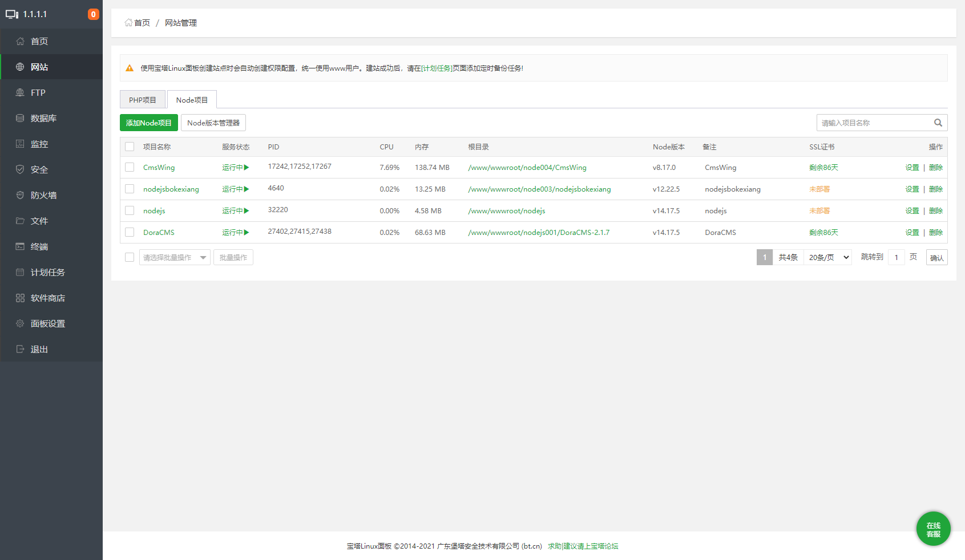Open the 监控 monitoring icon
Viewport: 965px width, 560px height.
(x=20, y=144)
